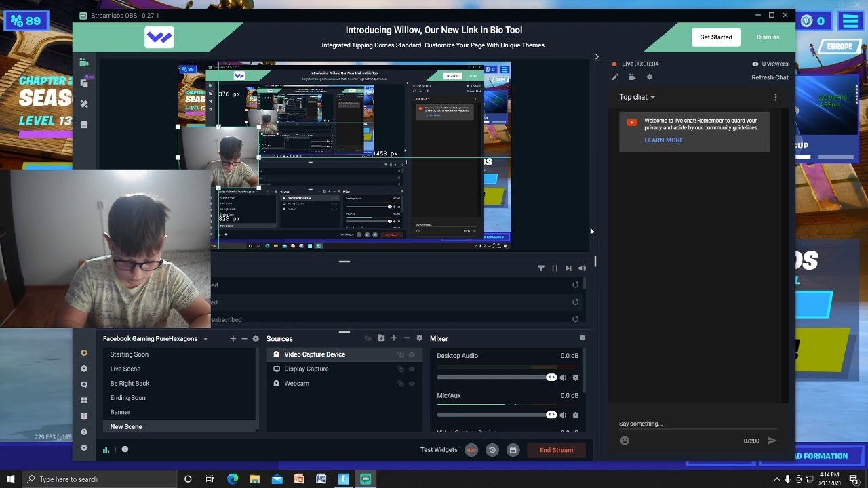This screenshot has height=488, width=868.
Task: Click the camera icon beside the pencil
Action: [632, 77]
